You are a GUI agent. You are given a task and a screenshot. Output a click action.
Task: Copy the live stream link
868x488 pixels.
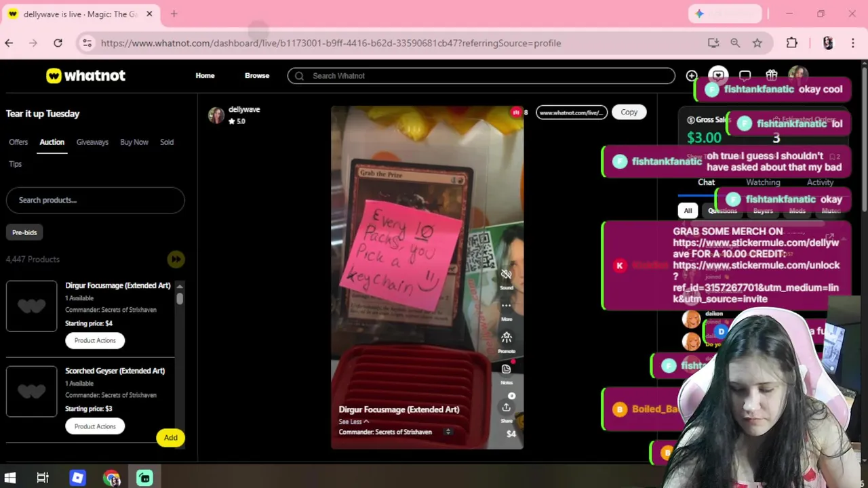629,112
